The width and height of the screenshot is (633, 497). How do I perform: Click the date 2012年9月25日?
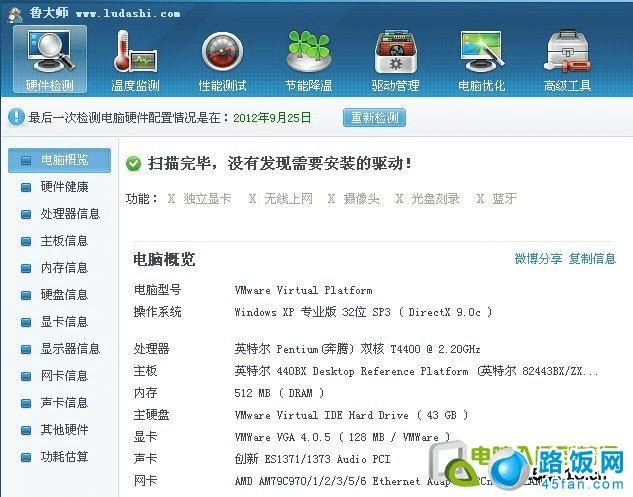pyautogui.click(x=272, y=118)
